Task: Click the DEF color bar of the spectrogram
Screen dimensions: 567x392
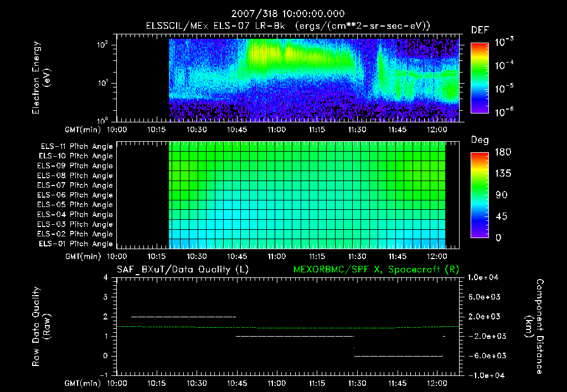Action: pos(480,78)
